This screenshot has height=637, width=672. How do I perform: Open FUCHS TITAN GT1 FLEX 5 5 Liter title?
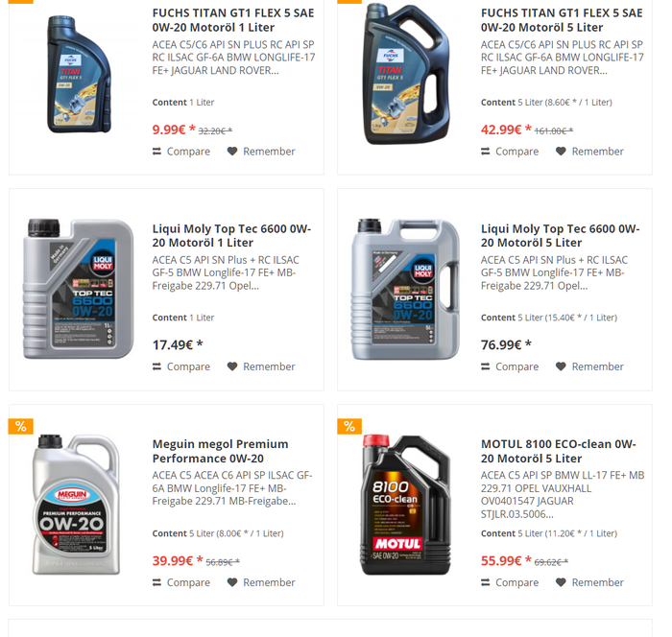(x=562, y=20)
